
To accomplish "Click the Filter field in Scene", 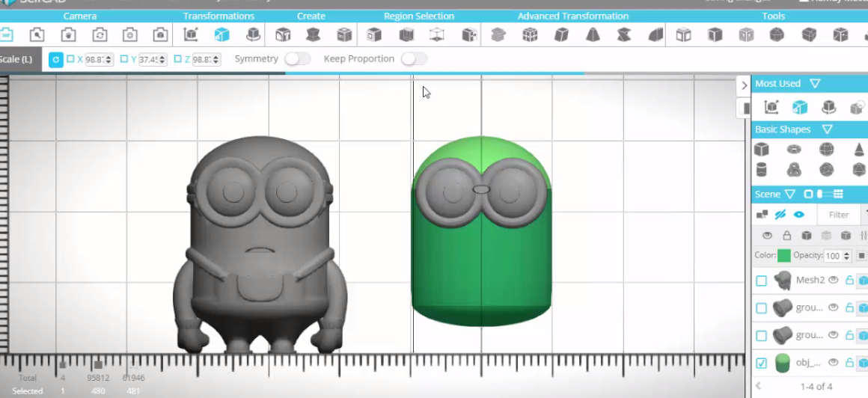I will (839, 215).
